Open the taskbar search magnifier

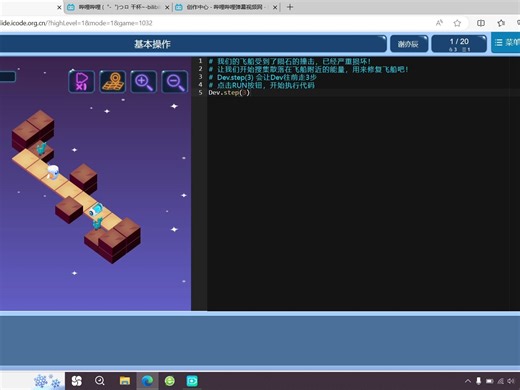[100, 381]
